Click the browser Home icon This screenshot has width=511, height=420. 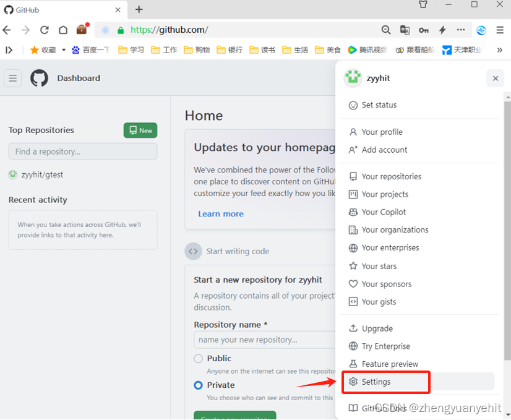63,30
